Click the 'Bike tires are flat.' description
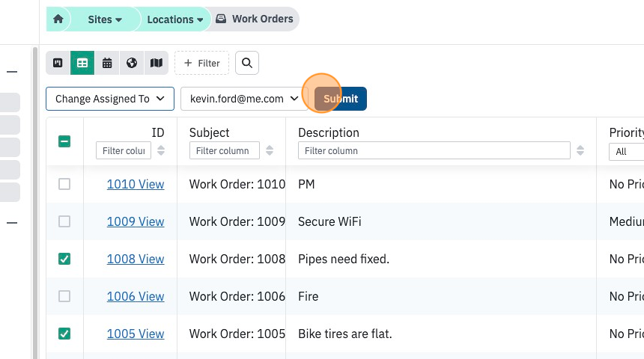644x359 pixels. (x=345, y=334)
